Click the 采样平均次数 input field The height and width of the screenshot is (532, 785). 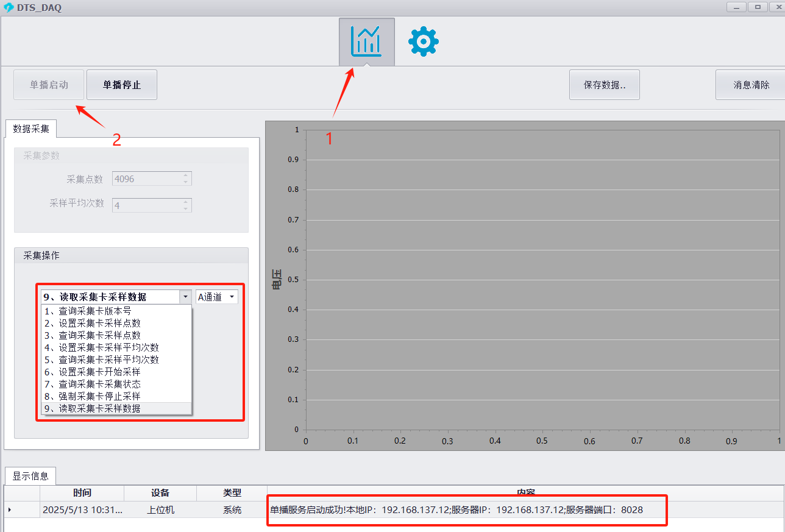(146, 205)
